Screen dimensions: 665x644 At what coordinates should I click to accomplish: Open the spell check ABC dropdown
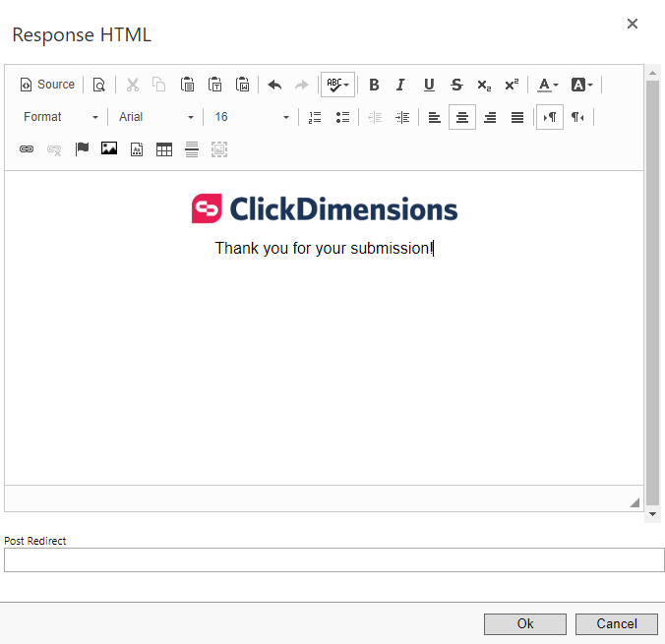point(337,85)
